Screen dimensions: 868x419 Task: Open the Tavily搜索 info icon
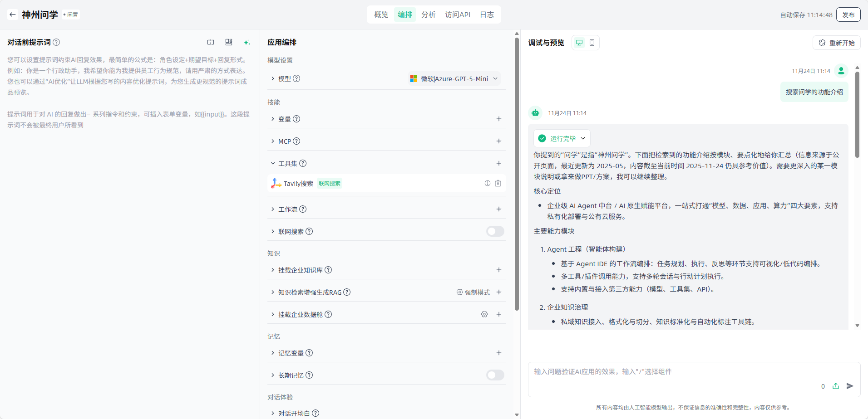click(x=487, y=183)
